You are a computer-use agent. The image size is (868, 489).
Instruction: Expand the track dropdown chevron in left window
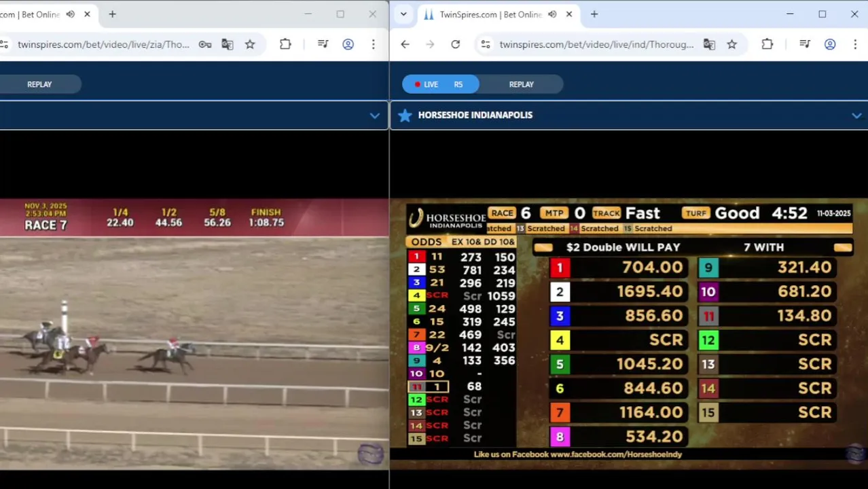point(374,115)
